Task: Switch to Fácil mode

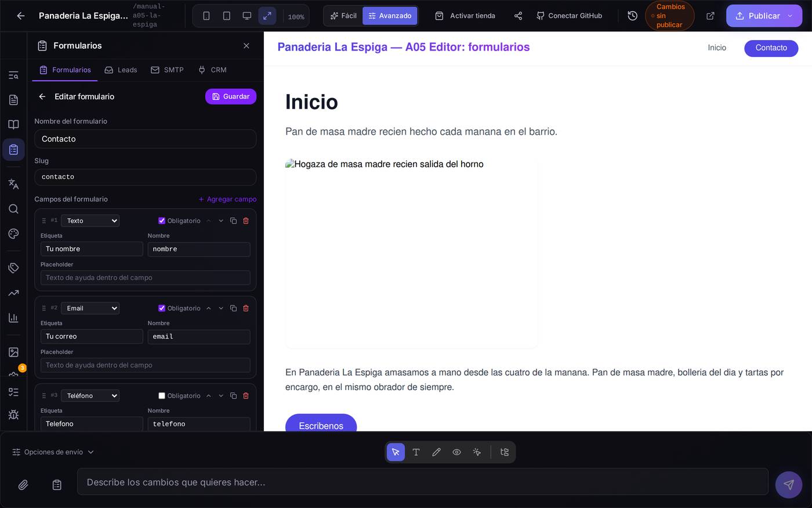Action: click(343, 16)
